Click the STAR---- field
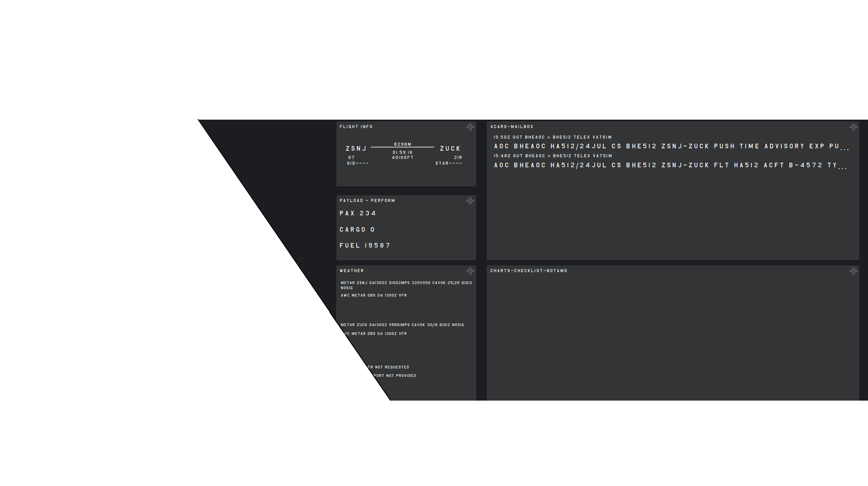The height and width of the screenshot is (486, 868). [x=448, y=163]
